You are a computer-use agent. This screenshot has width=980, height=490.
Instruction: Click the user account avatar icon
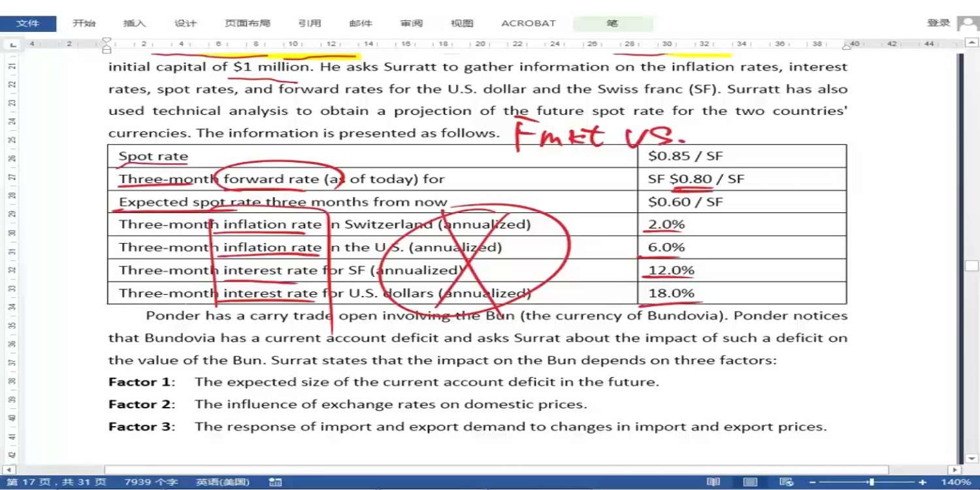pyautogui.click(x=968, y=24)
